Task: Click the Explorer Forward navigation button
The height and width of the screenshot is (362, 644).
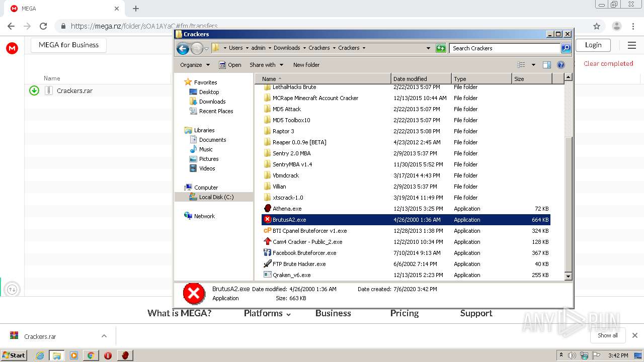Action: click(x=197, y=48)
